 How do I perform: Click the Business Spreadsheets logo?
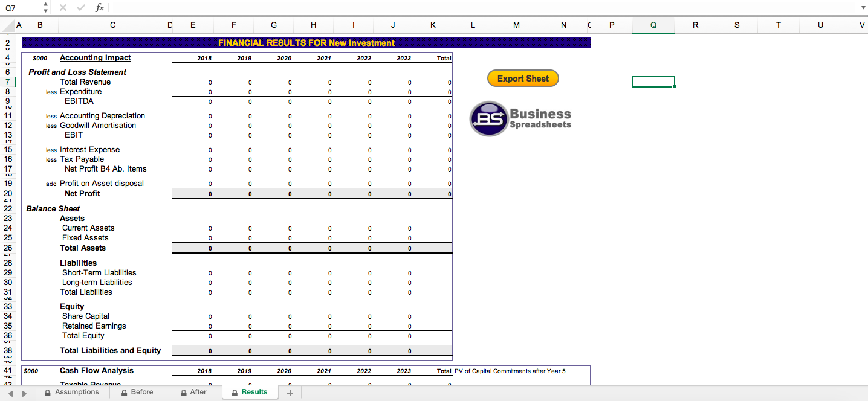(x=521, y=119)
